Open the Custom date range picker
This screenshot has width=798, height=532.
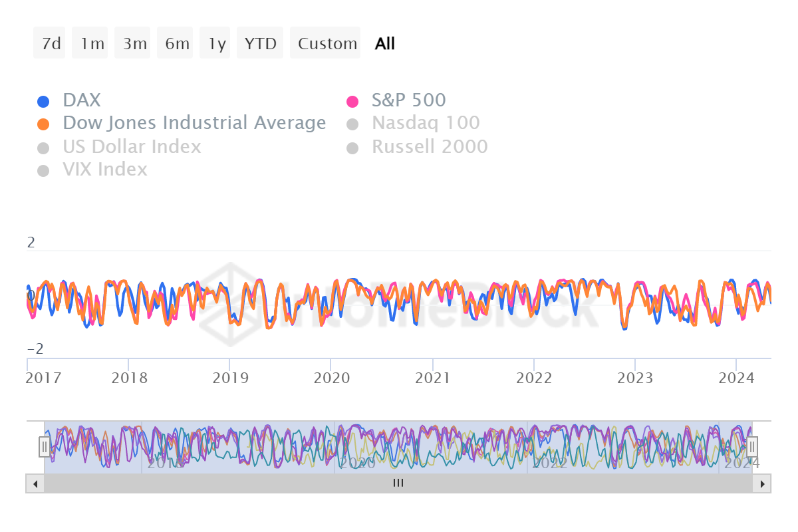point(327,44)
